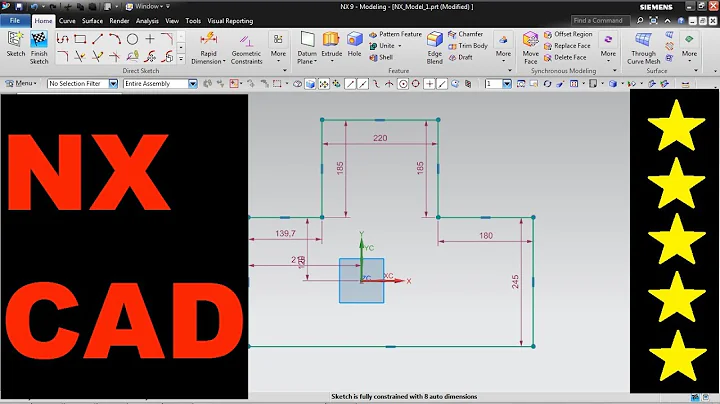
Task: Click the blue Help icon in top bar
Action: [681, 21]
